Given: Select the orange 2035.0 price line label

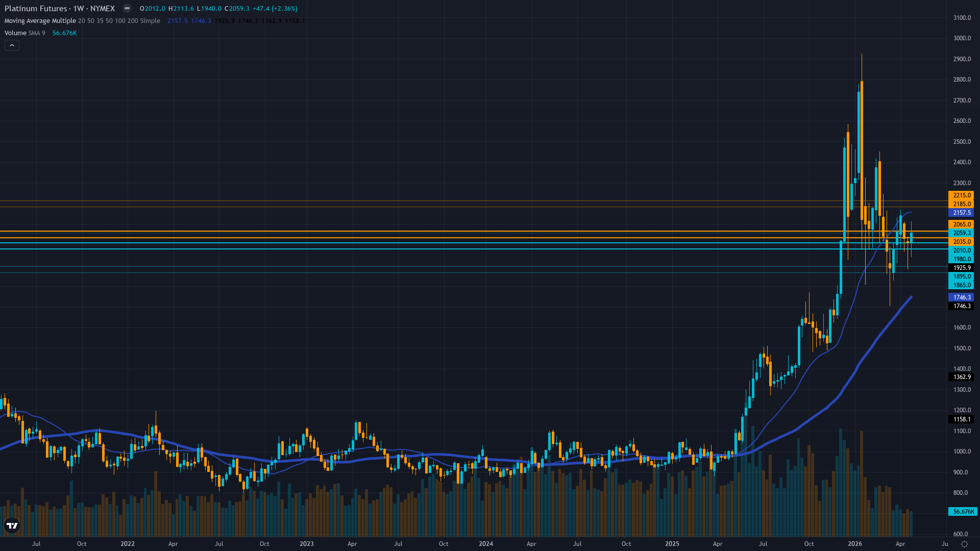Looking at the screenshot, I should click(961, 242).
